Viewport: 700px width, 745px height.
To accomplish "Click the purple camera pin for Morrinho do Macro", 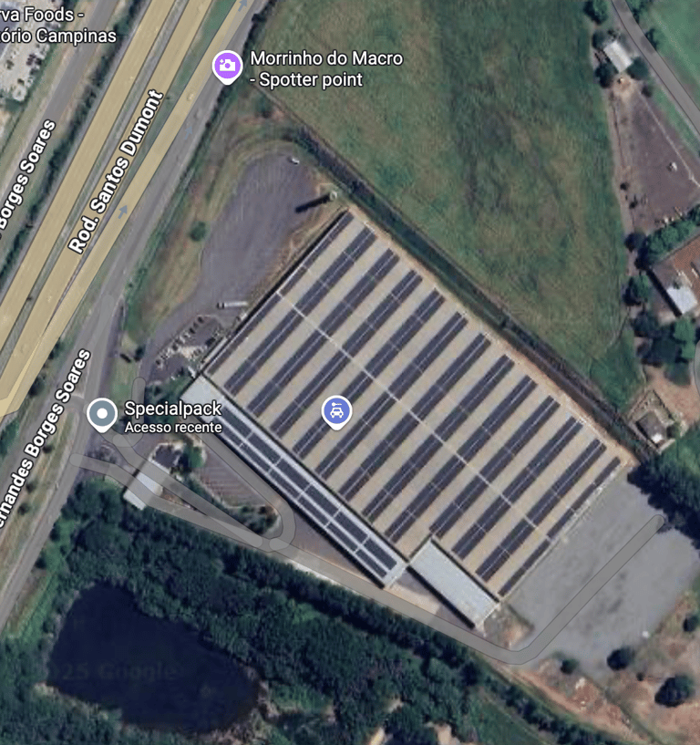I will (227, 66).
